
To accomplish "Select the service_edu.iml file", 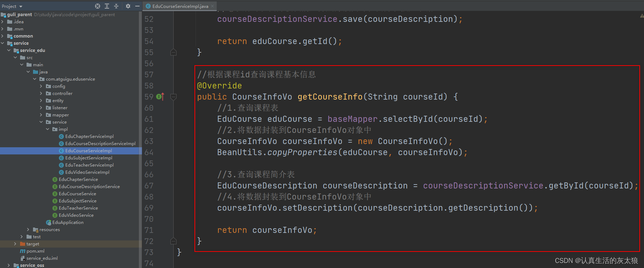I will [x=42, y=258].
